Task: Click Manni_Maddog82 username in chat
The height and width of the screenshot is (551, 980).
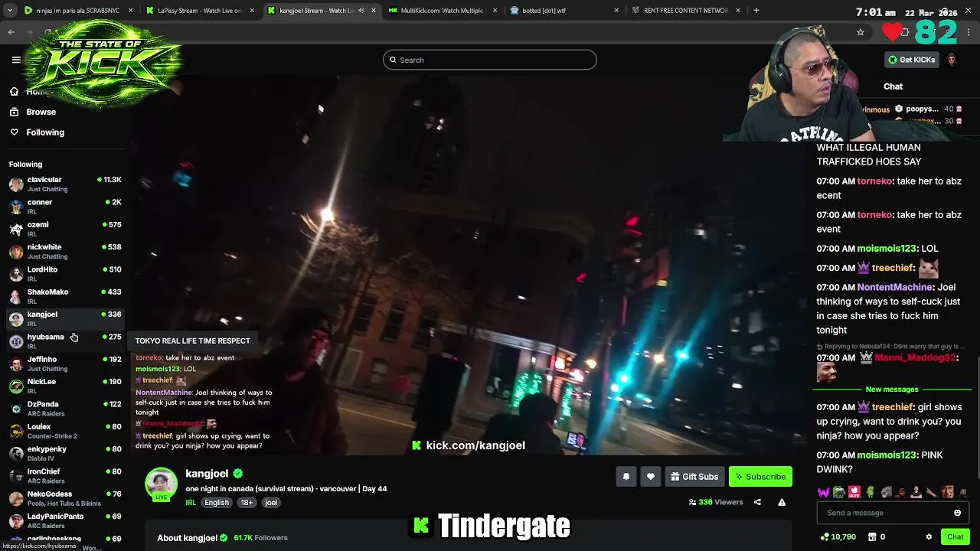Action: pos(915,358)
